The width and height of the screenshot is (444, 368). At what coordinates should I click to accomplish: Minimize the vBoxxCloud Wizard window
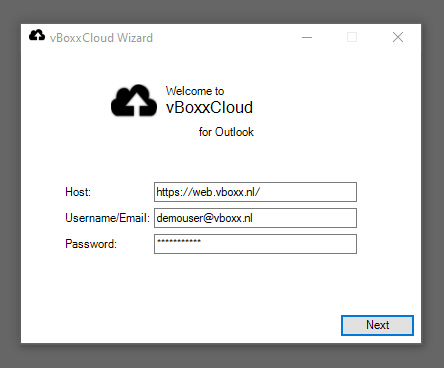[307, 37]
